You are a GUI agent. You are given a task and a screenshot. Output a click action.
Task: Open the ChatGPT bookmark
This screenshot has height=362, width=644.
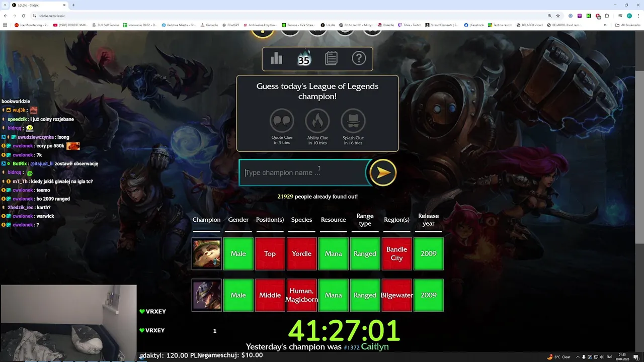[x=230, y=25]
